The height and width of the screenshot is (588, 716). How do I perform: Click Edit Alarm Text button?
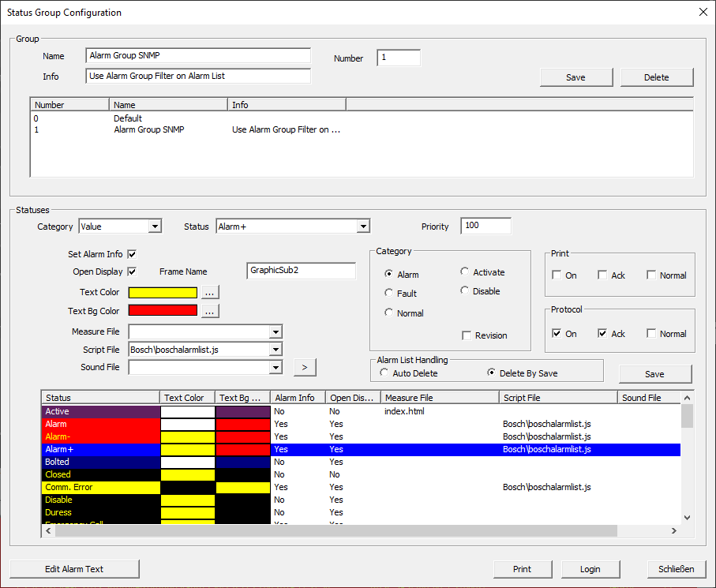tap(74, 569)
